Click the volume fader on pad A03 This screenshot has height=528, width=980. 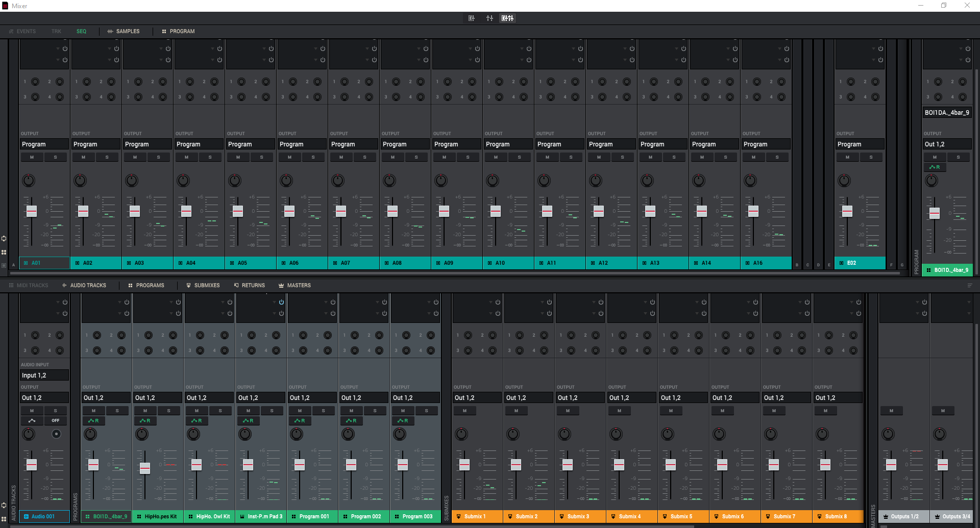coord(135,211)
